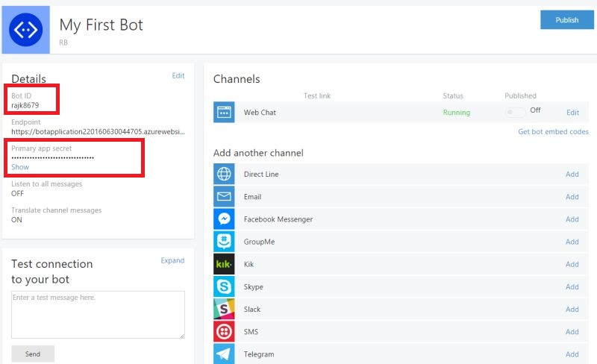Click the Skype channel icon
The width and height of the screenshot is (597, 364).
tap(224, 286)
